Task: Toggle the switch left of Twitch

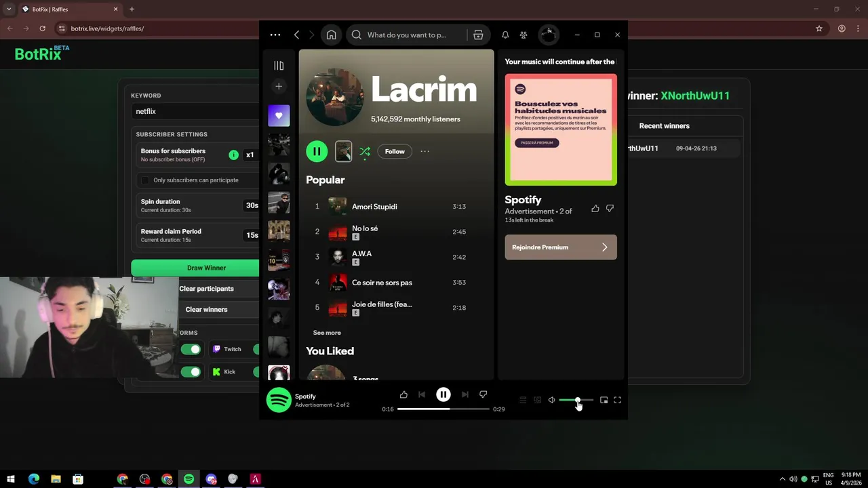Action: click(x=191, y=350)
